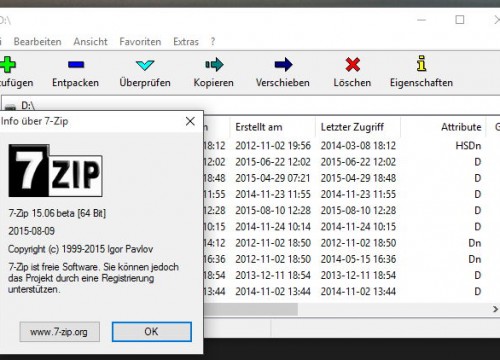Sort by the Erstellt am column header
500x360 pixels.
pos(273,127)
